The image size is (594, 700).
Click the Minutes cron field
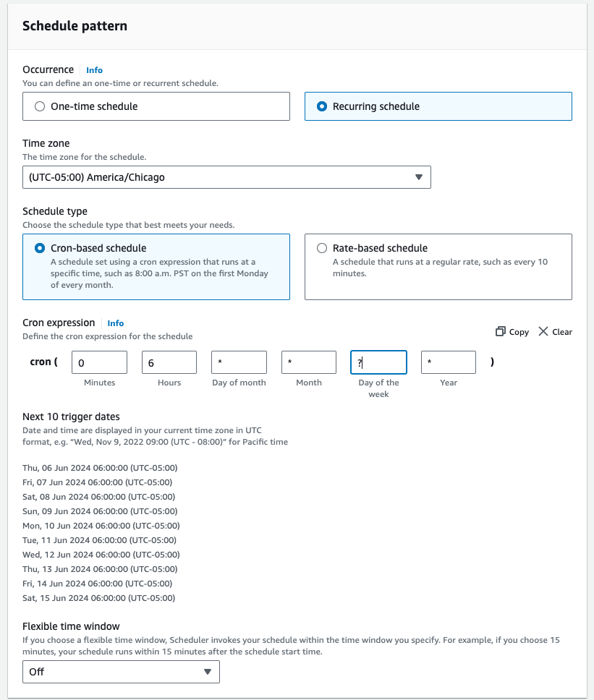coord(99,362)
